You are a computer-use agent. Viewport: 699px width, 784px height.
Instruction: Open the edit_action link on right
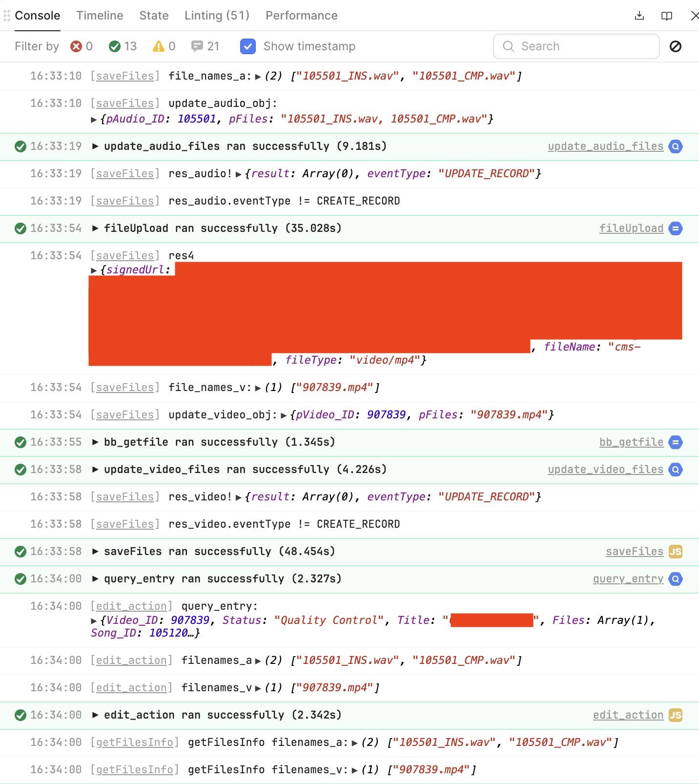(628, 715)
